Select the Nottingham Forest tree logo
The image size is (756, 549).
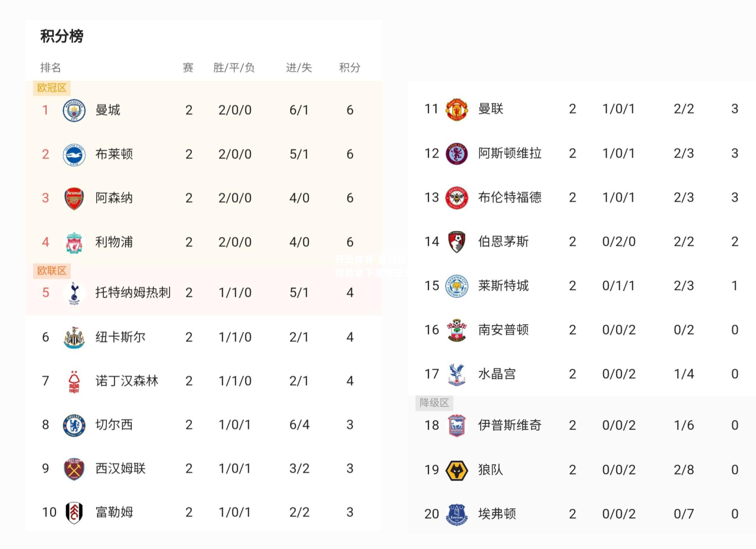click(x=74, y=381)
